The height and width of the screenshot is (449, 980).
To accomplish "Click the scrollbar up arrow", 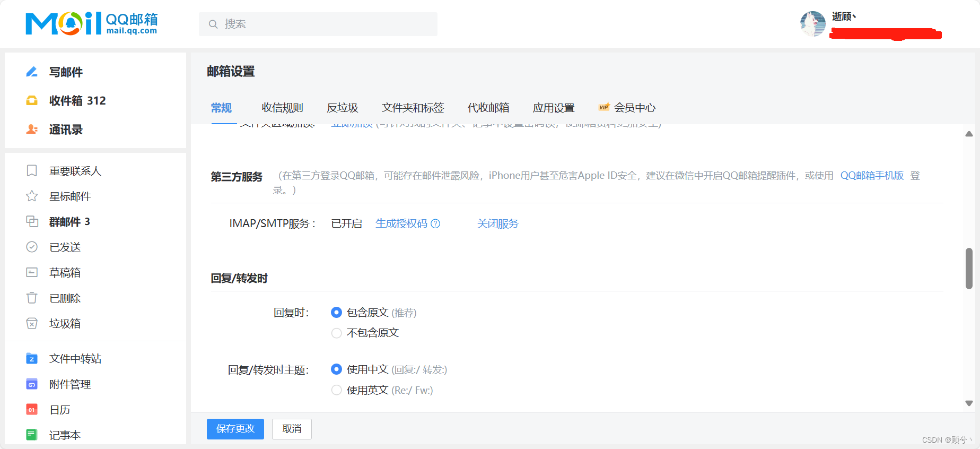I will click(x=969, y=134).
